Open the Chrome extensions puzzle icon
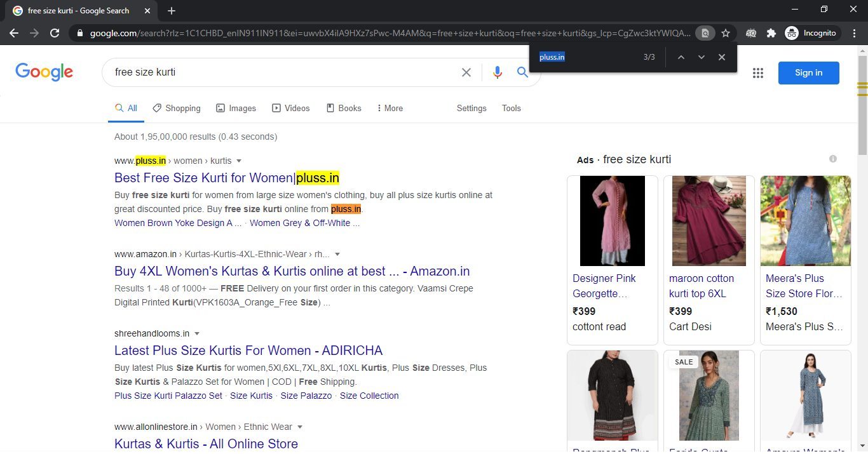The width and height of the screenshot is (868, 454). pos(771,33)
